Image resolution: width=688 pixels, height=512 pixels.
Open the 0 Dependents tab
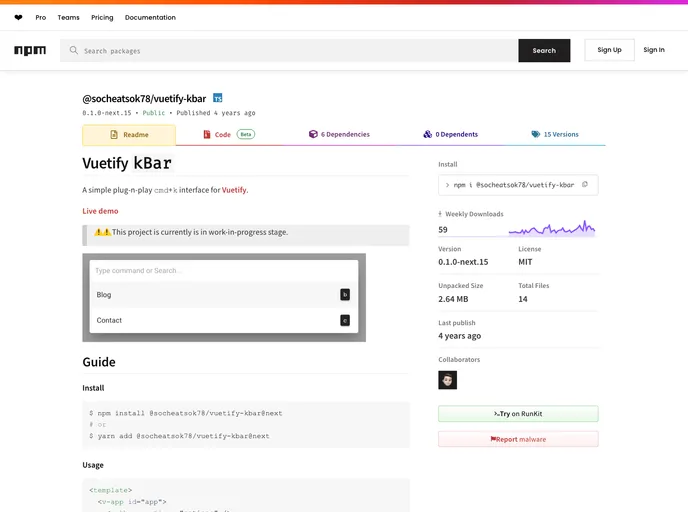[x=451, y=134]
